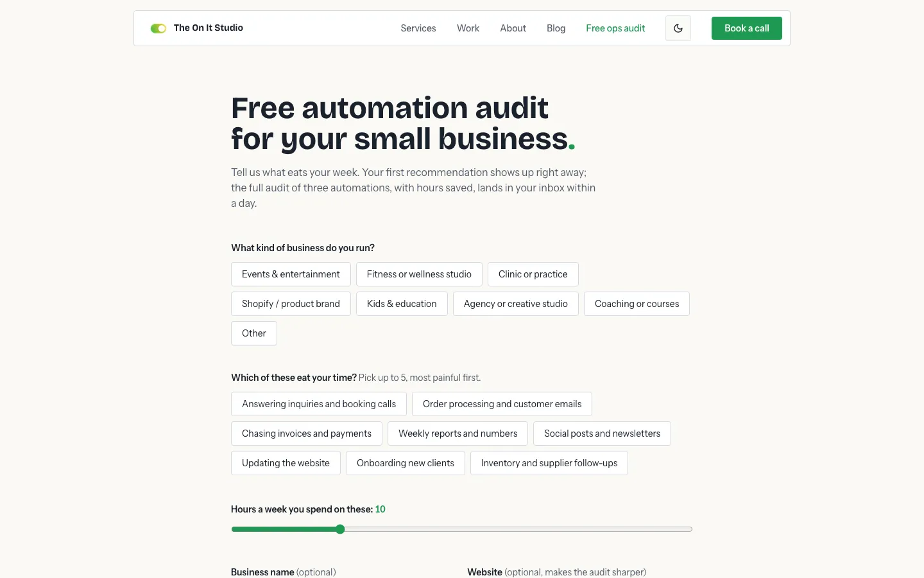Check Order processing and customer emails
This screenshot has width=924, height=578.
(x=502, y=404)
